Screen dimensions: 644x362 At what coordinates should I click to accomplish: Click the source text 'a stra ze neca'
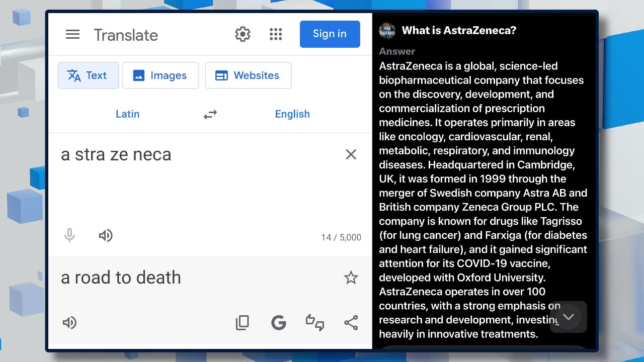tap(116, 154)
